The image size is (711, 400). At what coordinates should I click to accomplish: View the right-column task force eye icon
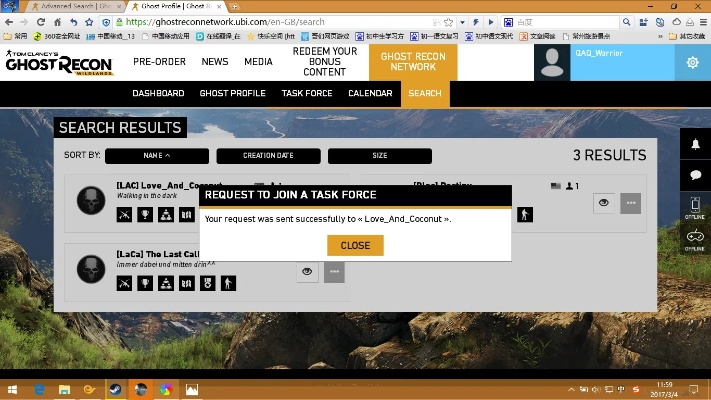point(604,203)
